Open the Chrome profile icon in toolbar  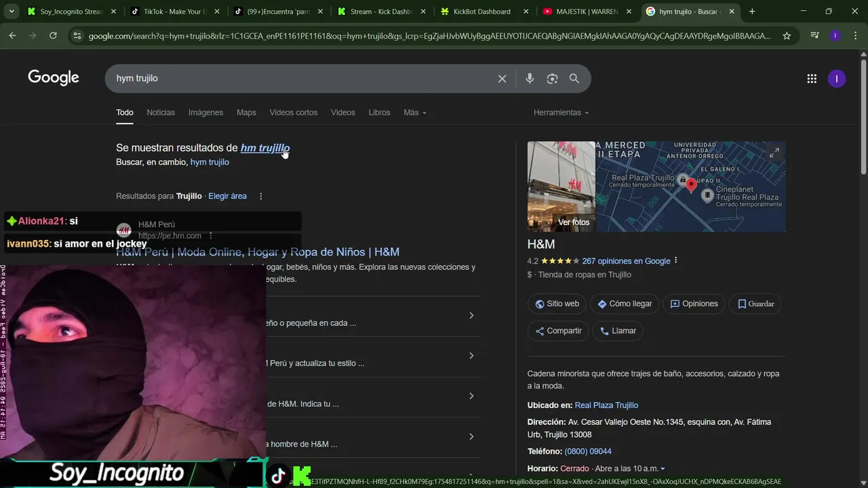click(835, 36)
